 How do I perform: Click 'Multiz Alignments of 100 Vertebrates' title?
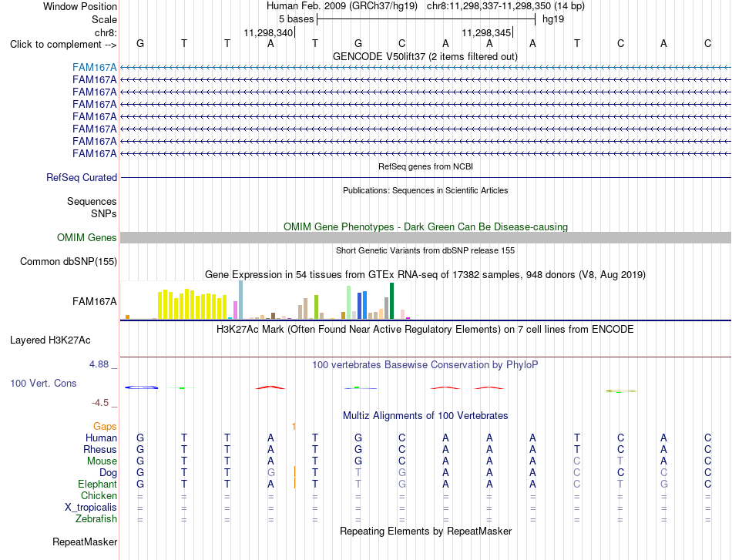(425, 415)
